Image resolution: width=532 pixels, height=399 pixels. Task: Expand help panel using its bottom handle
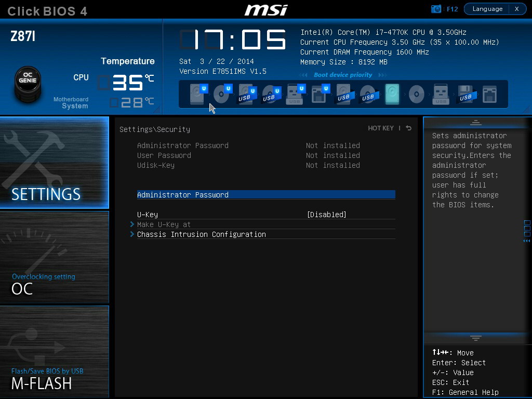pos(476,338)
